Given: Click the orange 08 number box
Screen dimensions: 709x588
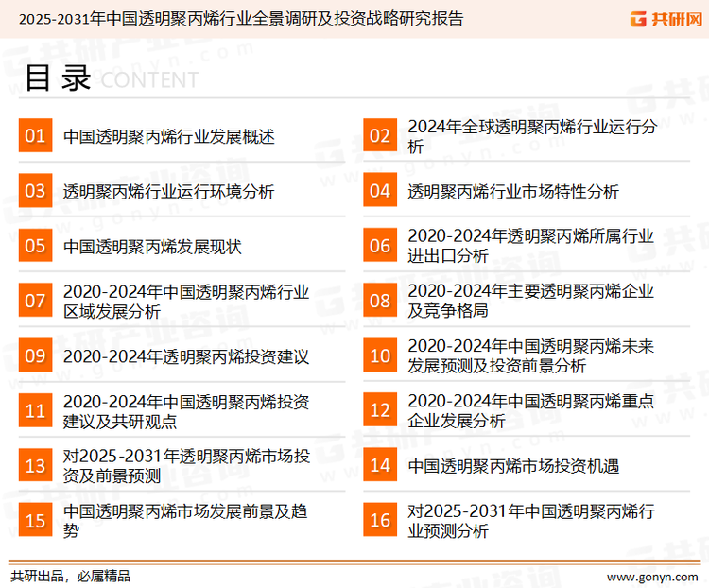Looking at the screenshot, I should click(x=380, y=301).
